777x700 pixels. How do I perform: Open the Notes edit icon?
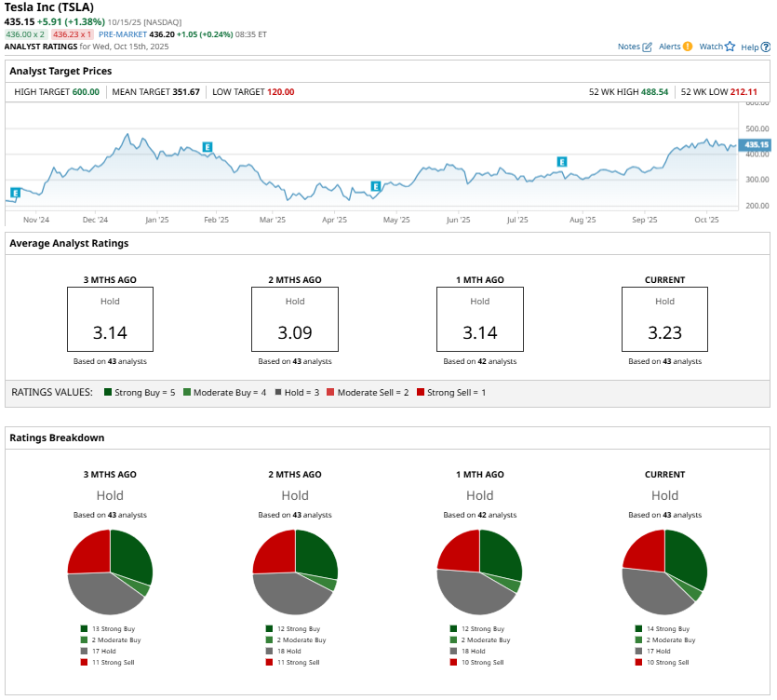point(647,47)
